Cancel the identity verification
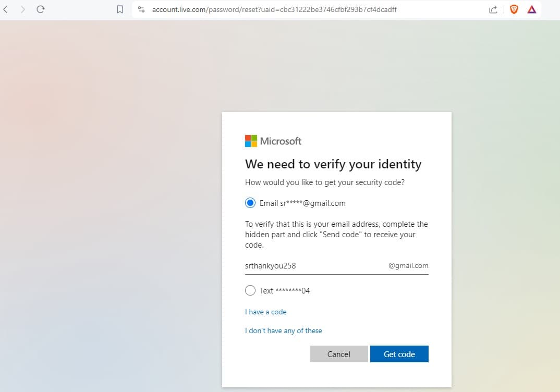Screen dimensions: 560x392 point(338,354)
